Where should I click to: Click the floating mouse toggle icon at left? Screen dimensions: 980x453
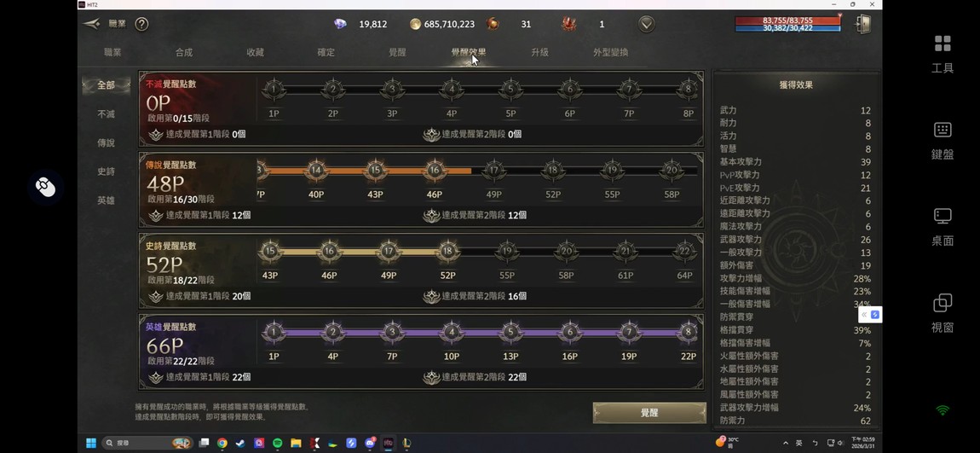pyautogui.click(x=46, y=187)
